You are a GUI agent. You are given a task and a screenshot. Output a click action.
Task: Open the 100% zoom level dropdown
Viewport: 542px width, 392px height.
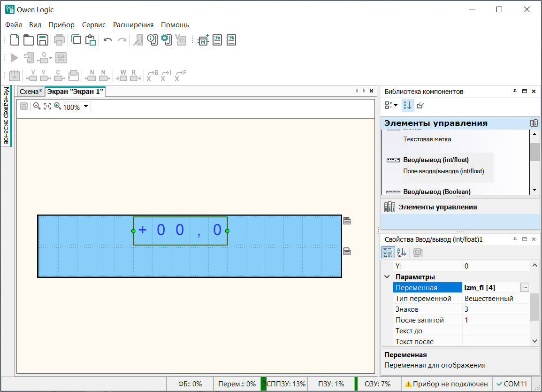[x=86, y=107]
